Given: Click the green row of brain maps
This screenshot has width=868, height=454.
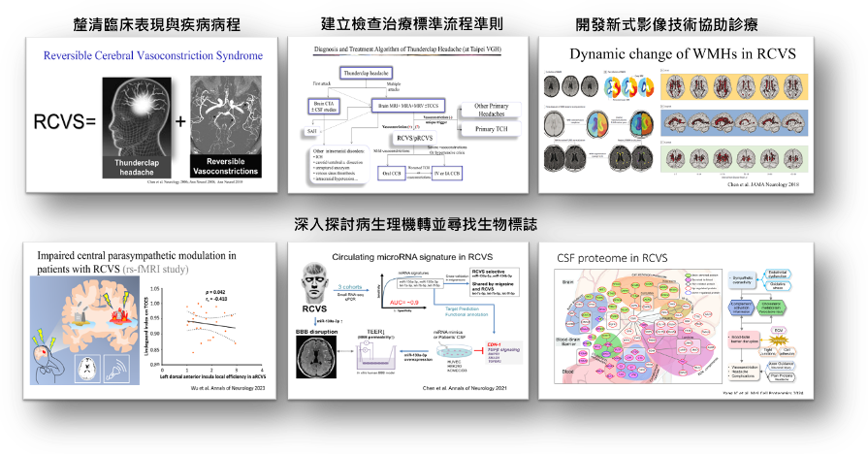Looking at the screenshot, I should [734, 158].
